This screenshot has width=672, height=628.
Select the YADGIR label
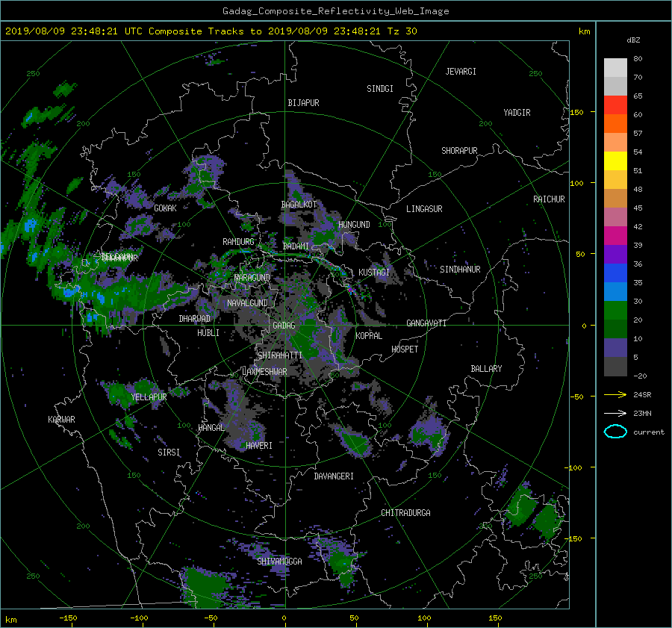coord(517,113)
